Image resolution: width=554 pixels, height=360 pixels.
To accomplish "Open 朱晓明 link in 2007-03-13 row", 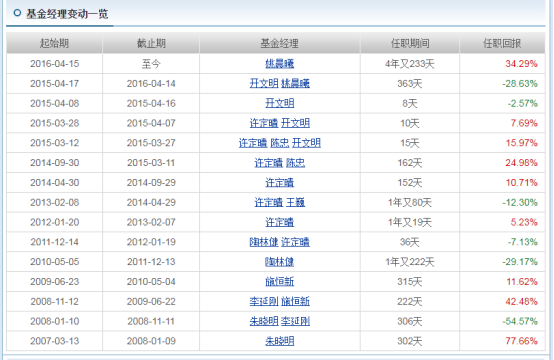I will click(279, 341).
